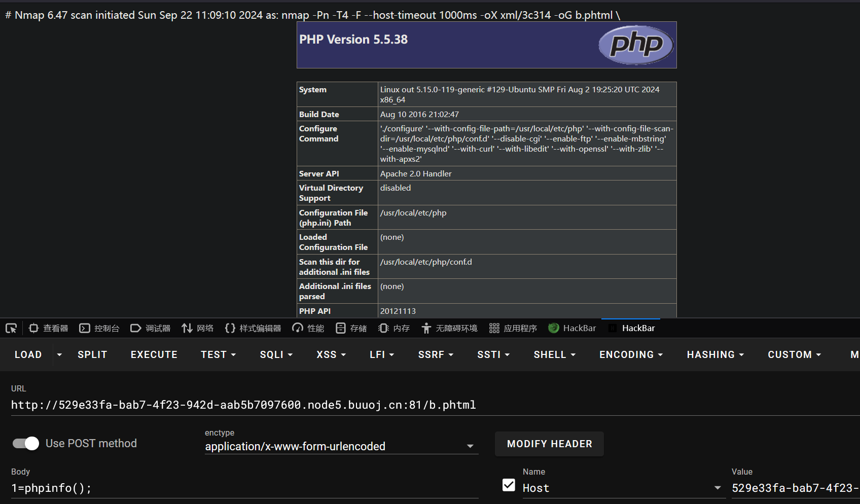Uncheck the Host header checkbox
860x504 pixels.
pyautogui.click(x=509, y=485)
